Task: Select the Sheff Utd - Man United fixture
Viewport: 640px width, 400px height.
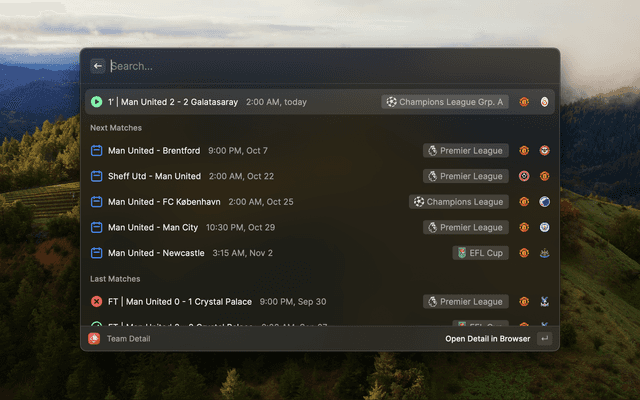Action: (x=320, y=176)
